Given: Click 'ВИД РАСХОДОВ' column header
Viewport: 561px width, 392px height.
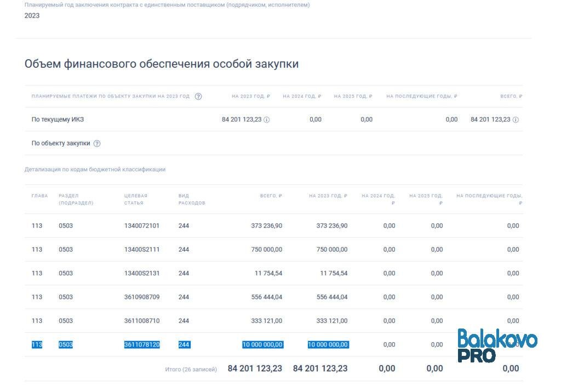Looking at the screenshot, I should (x=192, y=199).
